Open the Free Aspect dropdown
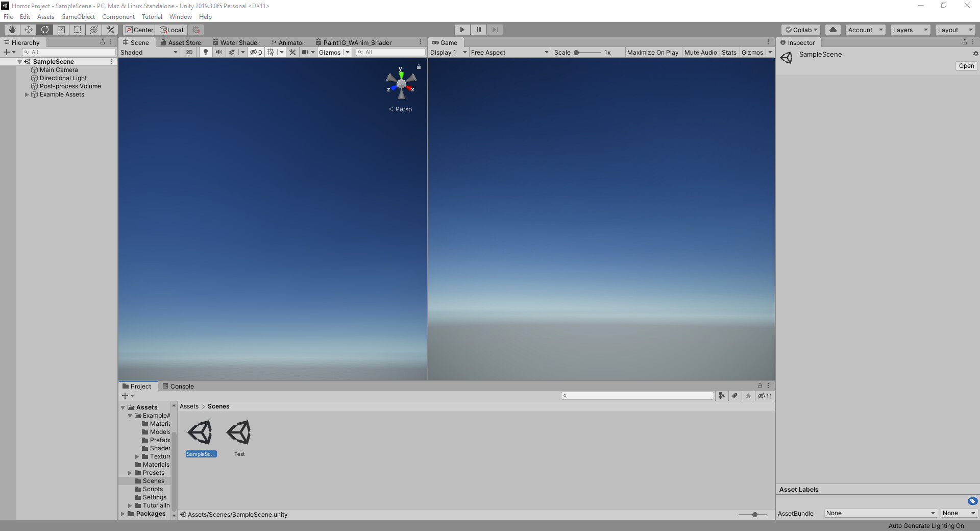The height and width of the screenshot is (531, 980). [509, 52]
